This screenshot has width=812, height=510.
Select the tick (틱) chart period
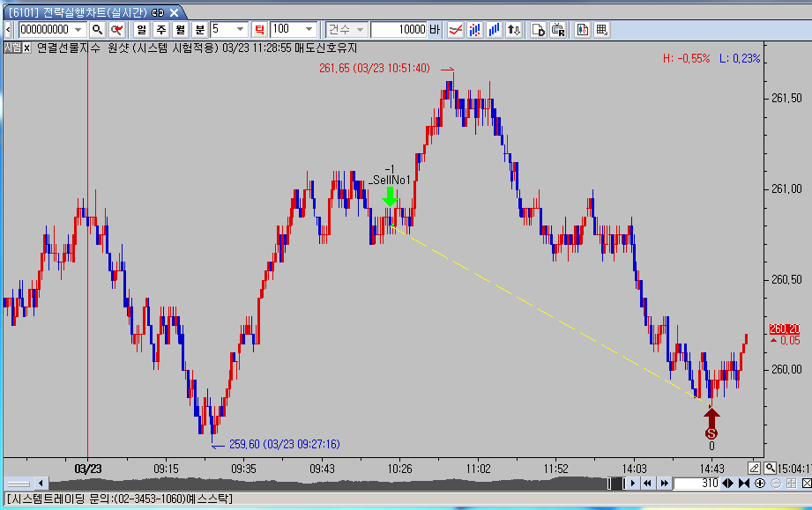tap(259, 30)
